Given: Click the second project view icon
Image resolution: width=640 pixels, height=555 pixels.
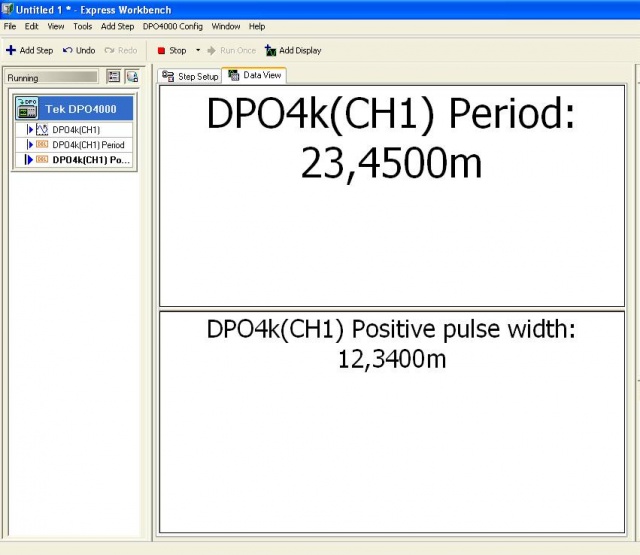Looking at the screenshot, I should (x=132, y=76).
